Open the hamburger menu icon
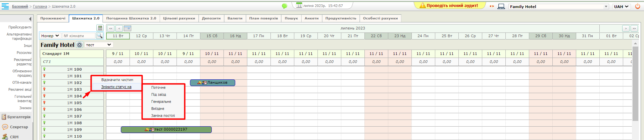This screenshot has width=644, height=140. tap(5, 6)
